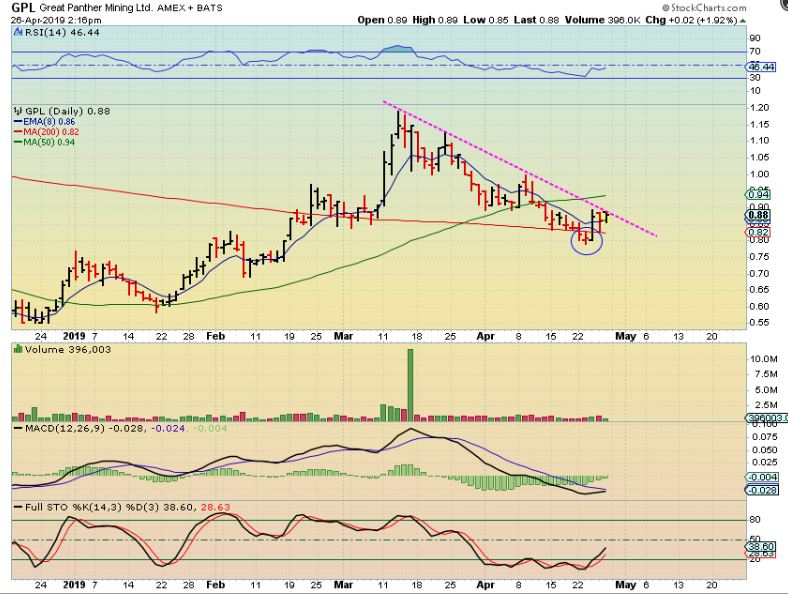The height and width of the screenshot is (594, 788).
Task: Click the 'Chg +0.02 (+1.92%)' change value
Action: point(692,20)
